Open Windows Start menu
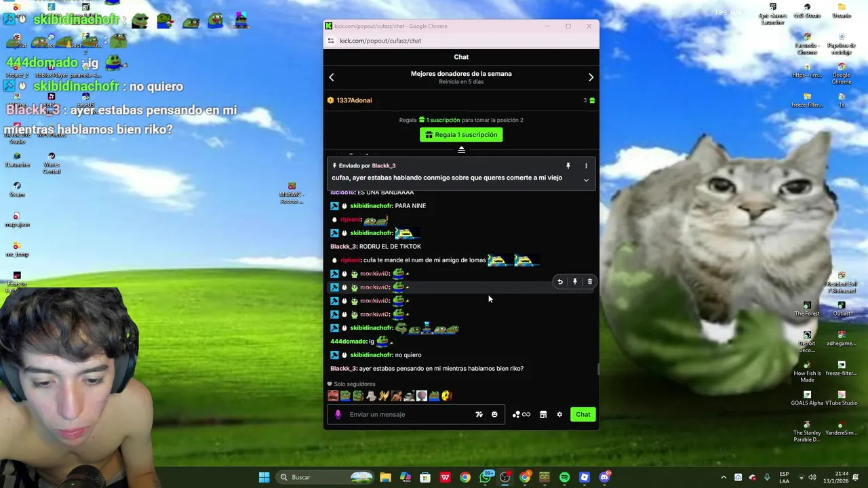 tap(264, 477)
